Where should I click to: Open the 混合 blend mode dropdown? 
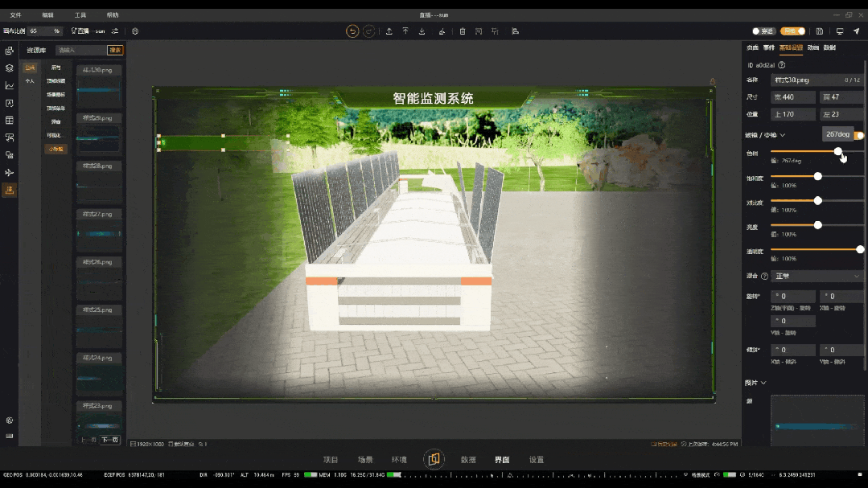click(x=817, y=276)
